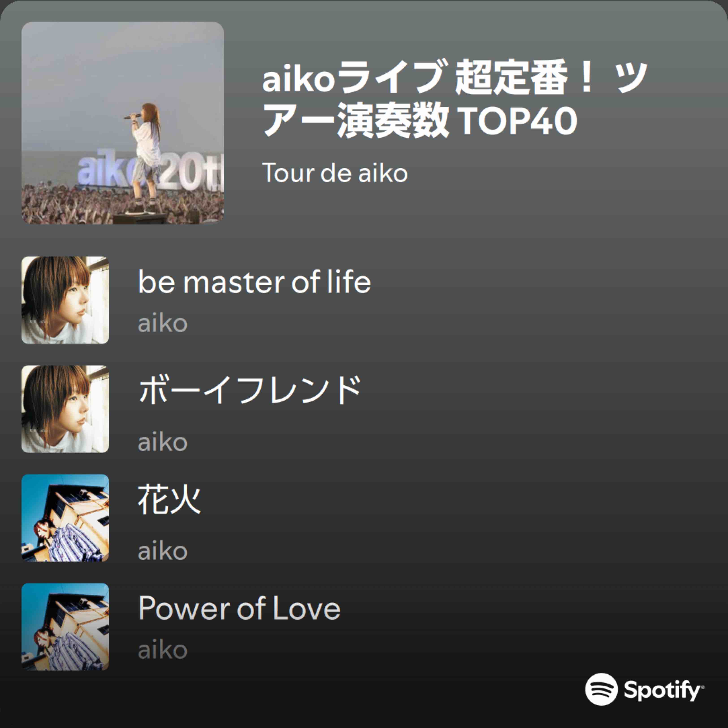This screenshot has width=728, height=728.
Task: Click album art beside be master of life
Action: coord(65,300)
